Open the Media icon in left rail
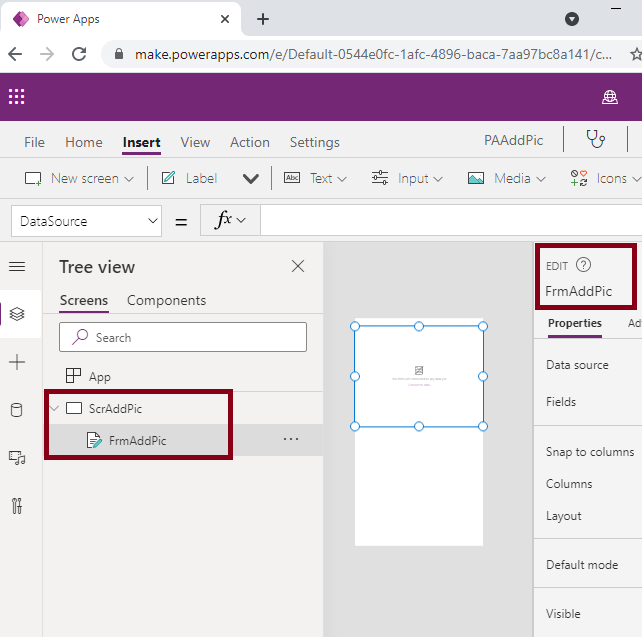 17,458
